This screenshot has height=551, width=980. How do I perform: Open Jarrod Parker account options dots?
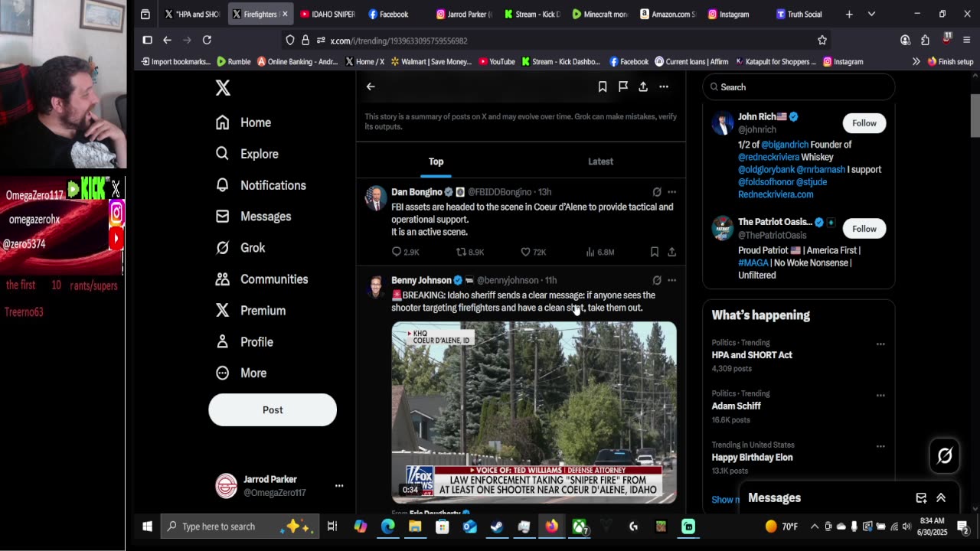339,485
